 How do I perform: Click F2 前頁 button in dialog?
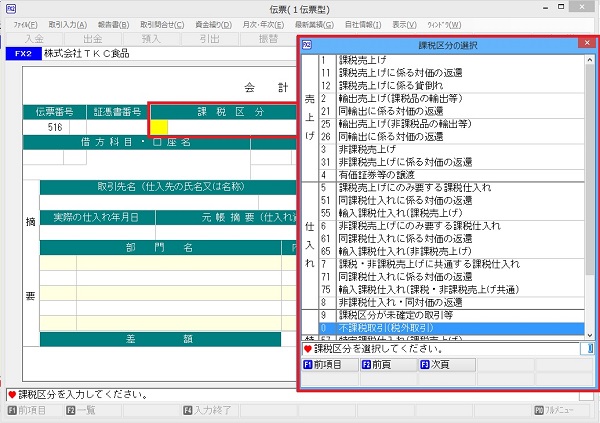(x=388, y=365)
